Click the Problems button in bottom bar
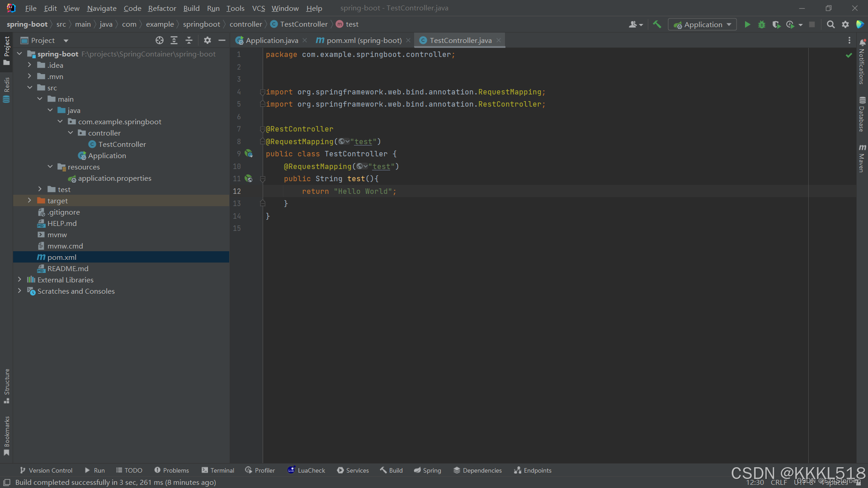868x488 pixels. click(x=172, y=470)
